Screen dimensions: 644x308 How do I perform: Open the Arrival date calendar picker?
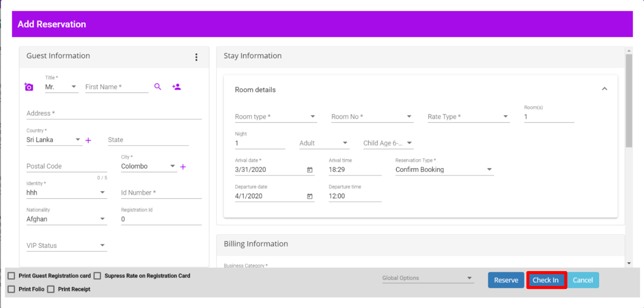click(x=310, y=170)
